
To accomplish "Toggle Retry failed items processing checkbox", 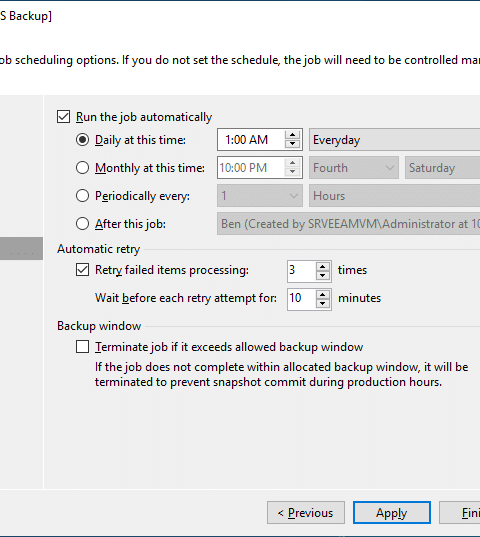I will [x=83, y=270].
